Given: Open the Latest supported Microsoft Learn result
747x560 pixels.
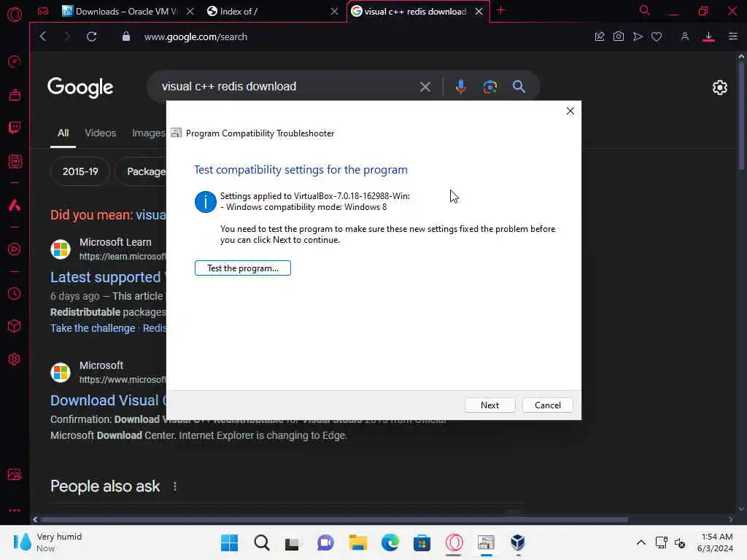Looking at the screenshot, I should pos(107,277).
